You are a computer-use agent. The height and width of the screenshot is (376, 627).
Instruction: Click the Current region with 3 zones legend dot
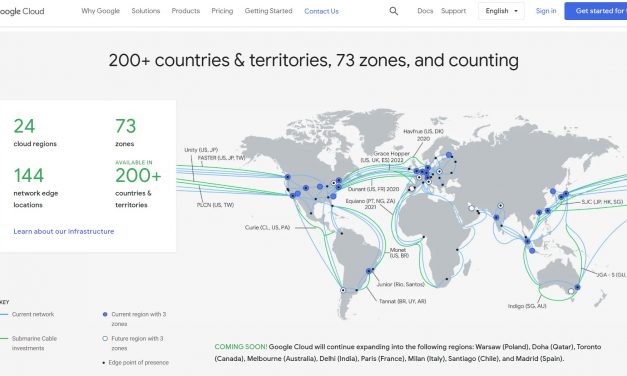tap(105, 314)
